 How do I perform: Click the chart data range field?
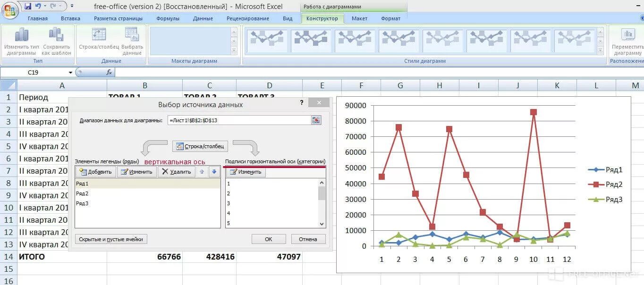tap(239, 120)
